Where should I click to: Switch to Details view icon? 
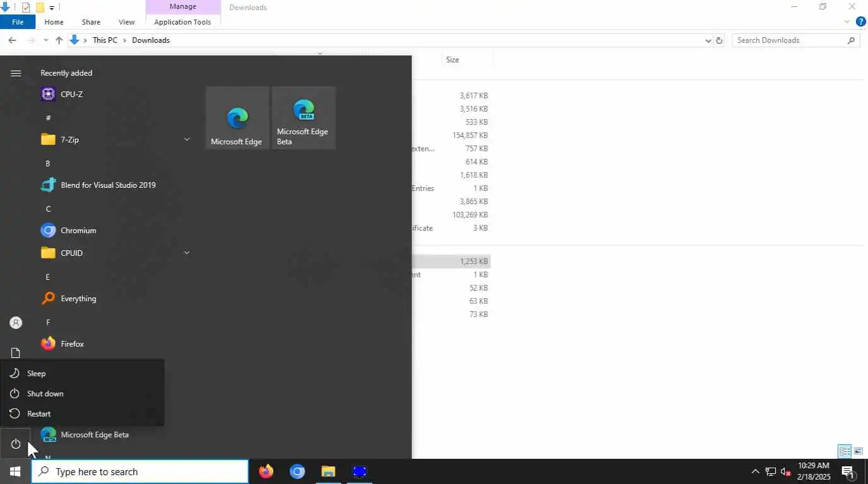(x=845, y=451)
